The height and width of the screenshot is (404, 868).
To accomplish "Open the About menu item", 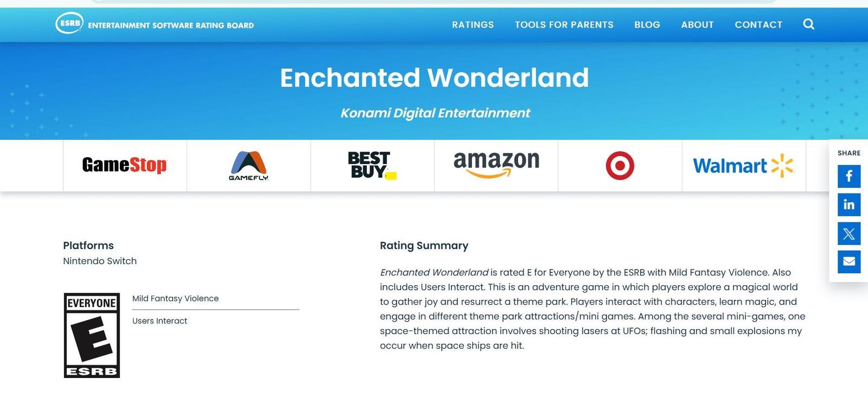I will click(x=697, y=24).
